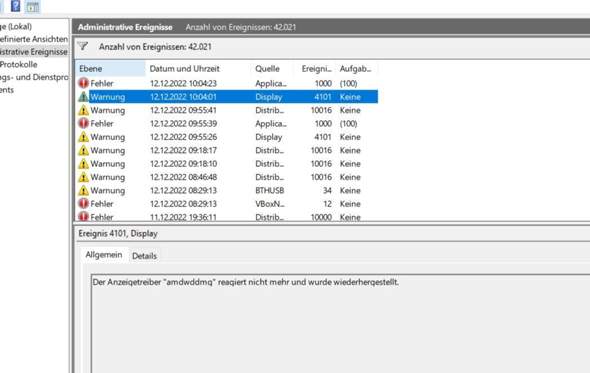Select the tree node ending in 'ents'
The width and height of the screenshot is (590, 373).
7,90
